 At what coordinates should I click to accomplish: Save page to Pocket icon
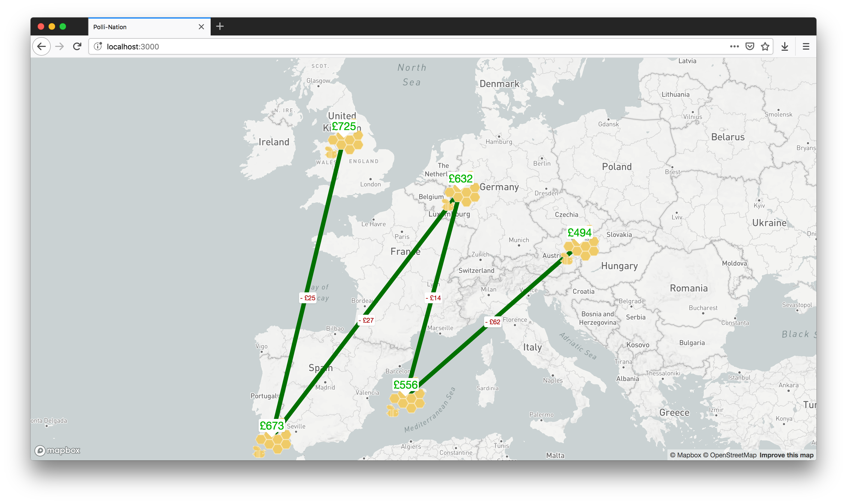point(750,47)
